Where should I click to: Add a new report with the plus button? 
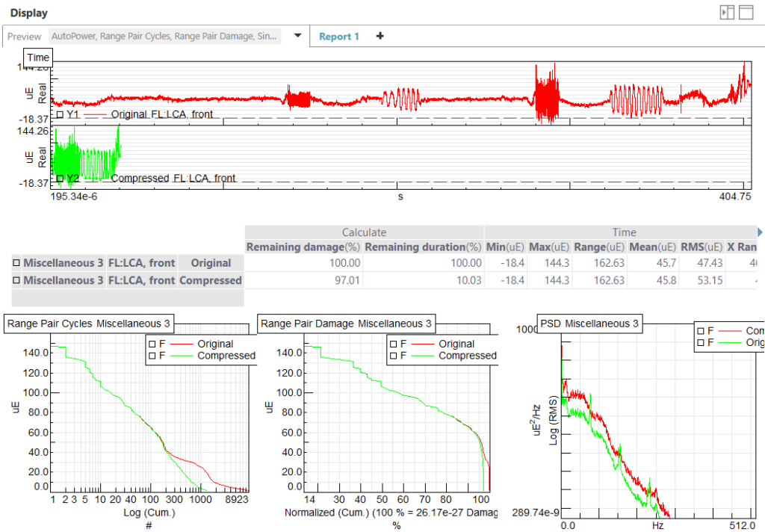tap(380, 36)
